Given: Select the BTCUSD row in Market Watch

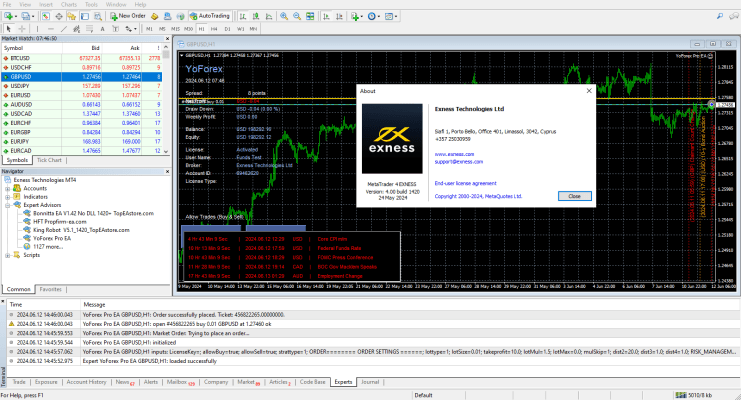Looking at the screenshot, I should (x=81, y=58).
